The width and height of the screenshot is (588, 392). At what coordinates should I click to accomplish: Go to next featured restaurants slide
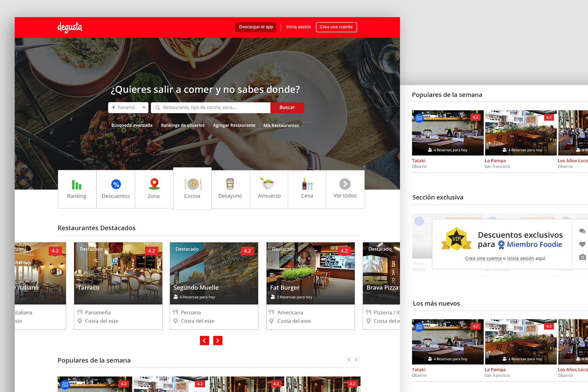tap(218, 341)
